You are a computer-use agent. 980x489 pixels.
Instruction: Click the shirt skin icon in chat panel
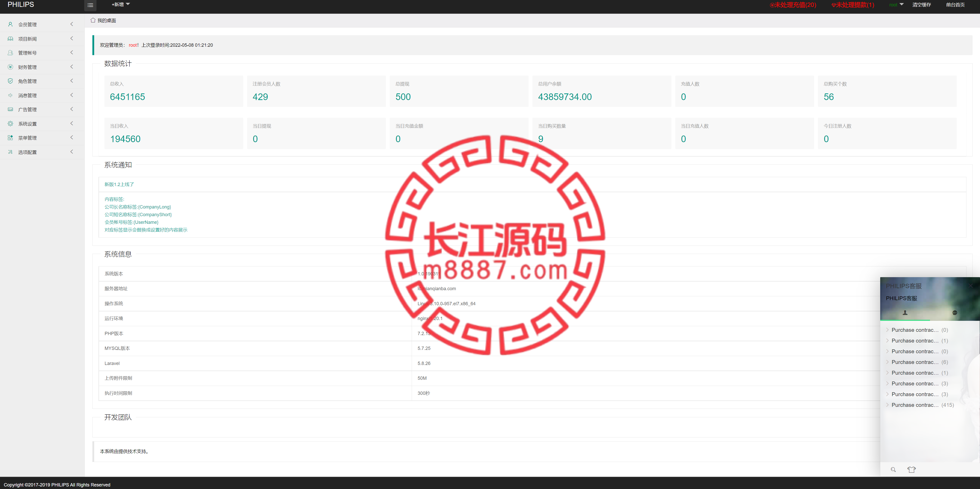tap(912, 469)
